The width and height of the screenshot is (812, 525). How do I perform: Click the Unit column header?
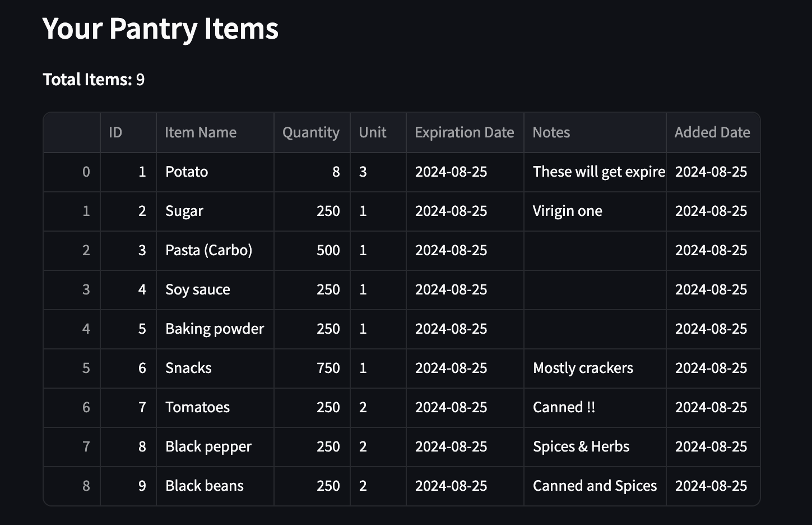[373, 132]
